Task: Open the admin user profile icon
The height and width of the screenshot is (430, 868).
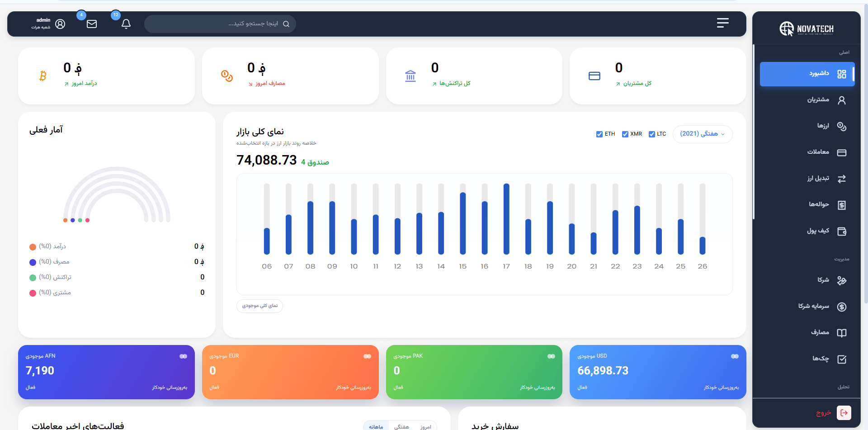Action: click(x=60, y=24)
